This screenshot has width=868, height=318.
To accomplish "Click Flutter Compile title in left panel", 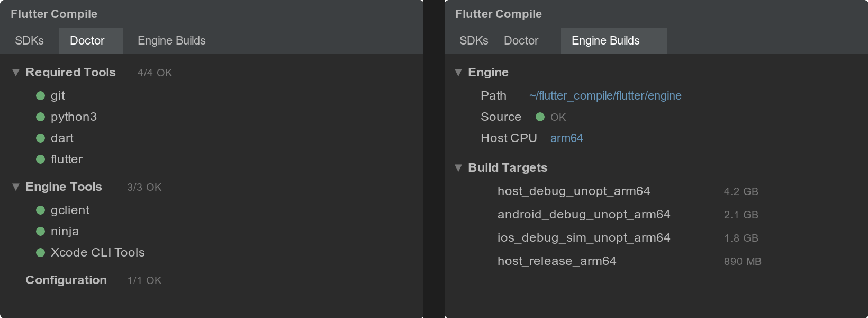I will coord(54,14).
